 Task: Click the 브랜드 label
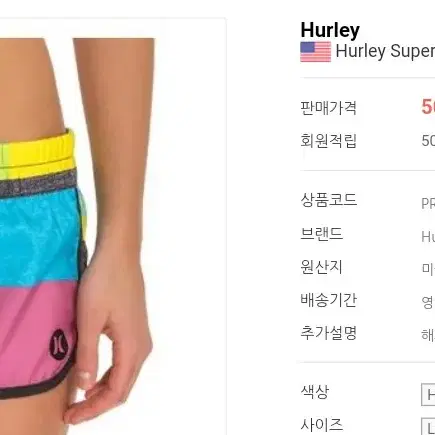pyautogui.click(x=321, y=233)
